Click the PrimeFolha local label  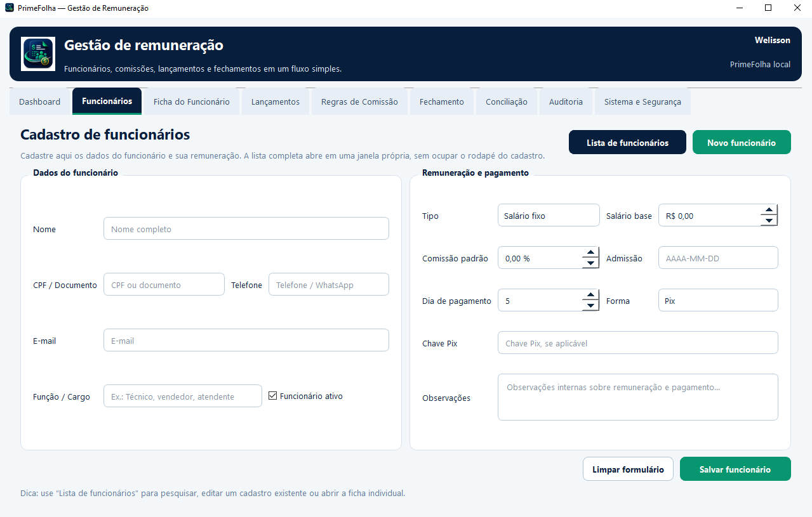click(760, 65)
